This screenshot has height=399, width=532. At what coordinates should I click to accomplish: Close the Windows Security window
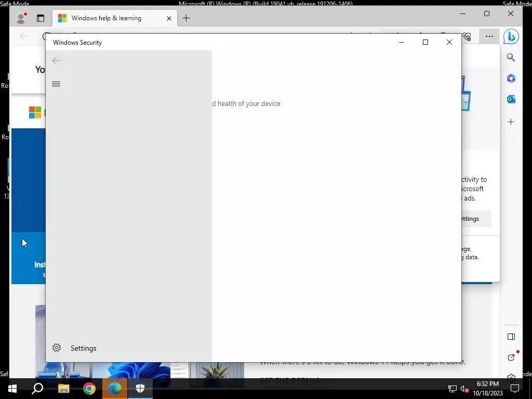(x=449, y=42)
